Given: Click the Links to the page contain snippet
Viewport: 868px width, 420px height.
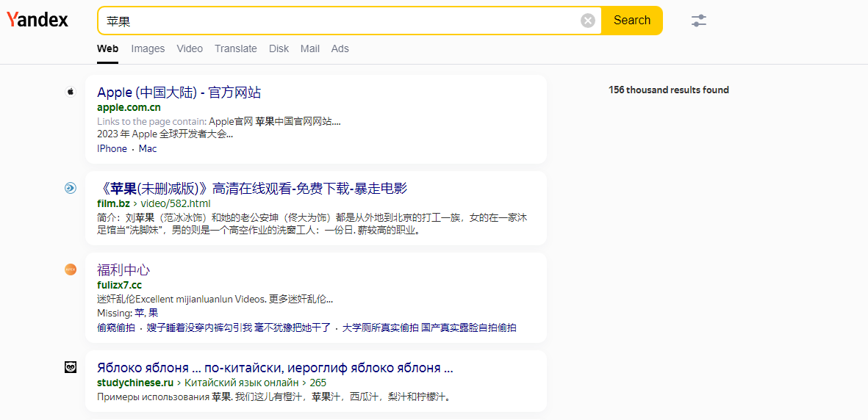Looking at the screenshot, I should (x=219, y=121).
